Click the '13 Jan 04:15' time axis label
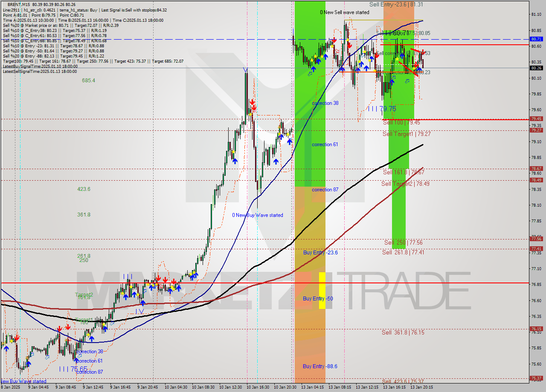The height and width of the screenshot is (392, 546). pos(312,387)
